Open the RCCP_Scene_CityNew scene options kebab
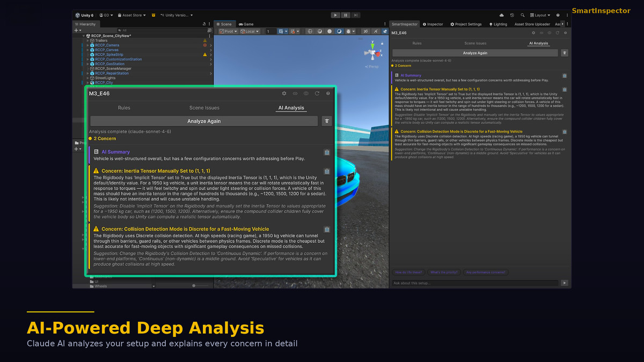 (x=209, y=36)
